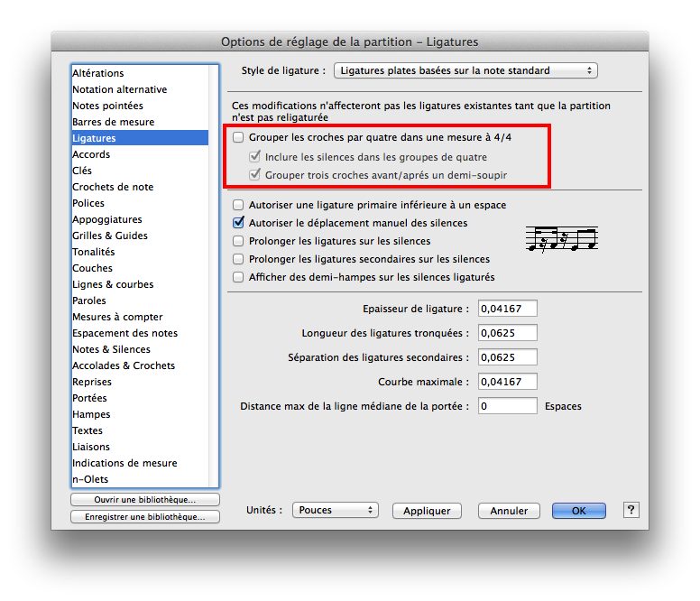This screenshot has height=601, width=700.
Task: Open the Unités dropdown set to Pouces
Action: [335, 510]
